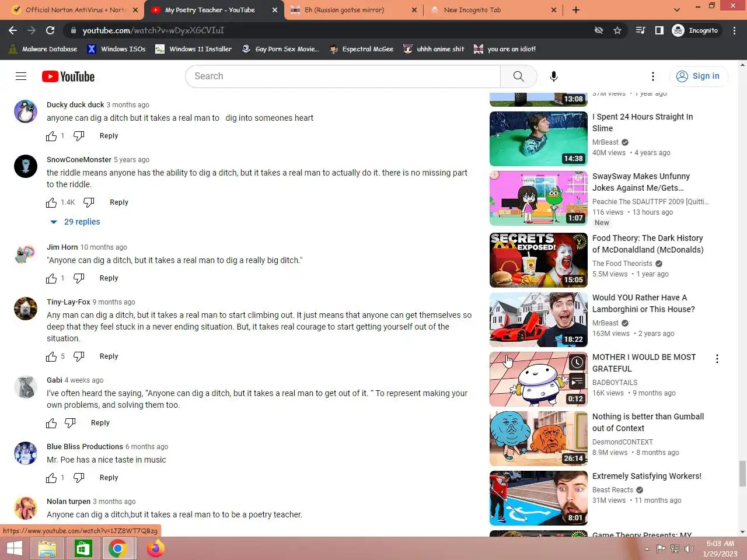Like Ducky duck duck's comment

[51, 136]
